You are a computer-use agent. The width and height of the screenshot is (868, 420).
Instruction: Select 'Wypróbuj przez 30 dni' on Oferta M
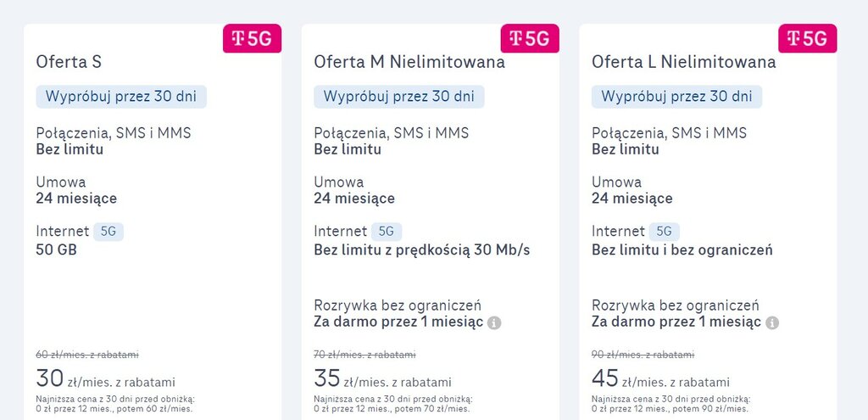point(399,97)
